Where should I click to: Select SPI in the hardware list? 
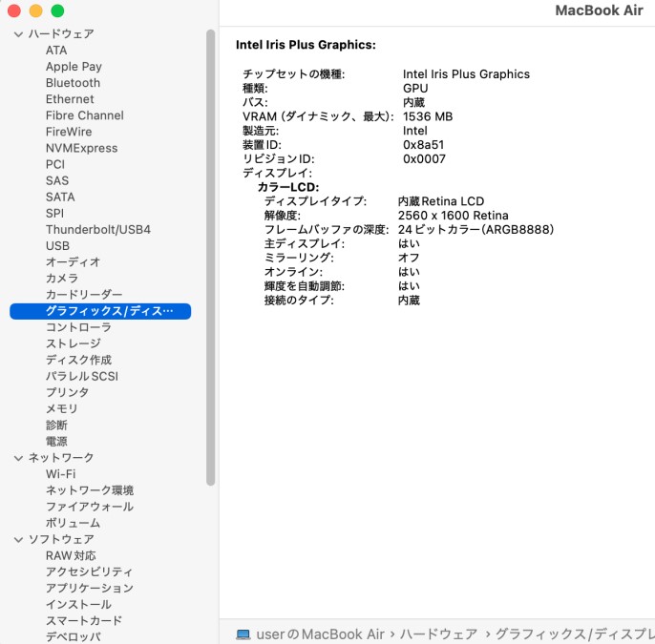click(54, 213)
